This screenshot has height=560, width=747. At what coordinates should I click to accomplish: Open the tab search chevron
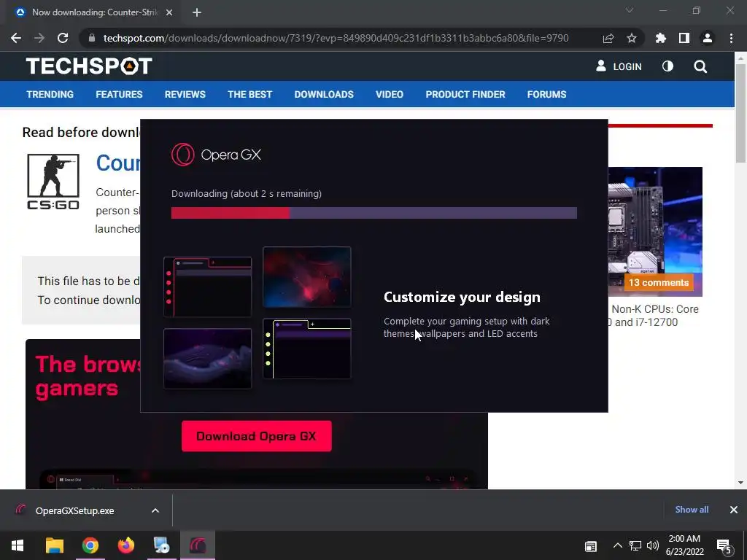coord(630,10)
